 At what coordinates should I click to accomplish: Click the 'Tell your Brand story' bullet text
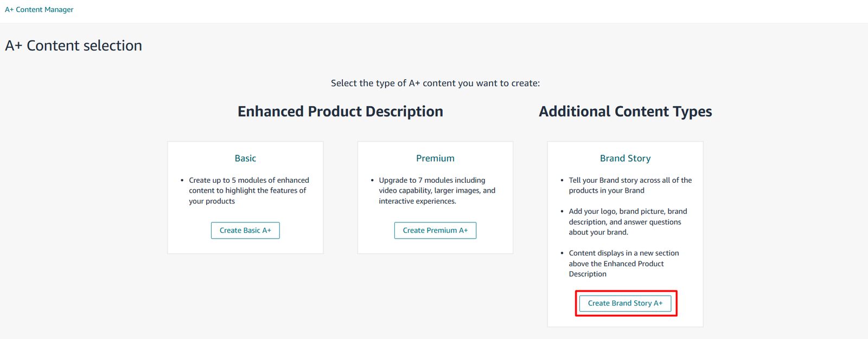(630, 186)
